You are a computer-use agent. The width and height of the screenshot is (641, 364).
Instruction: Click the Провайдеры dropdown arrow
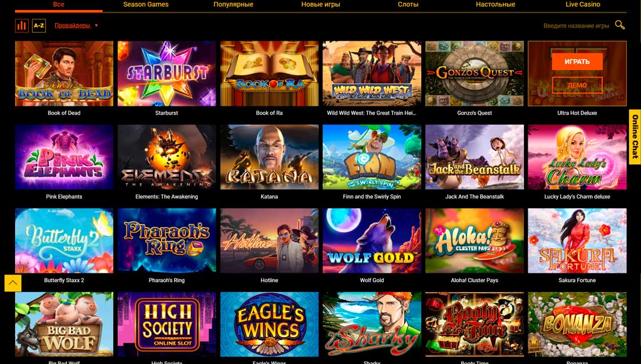[96, 26]
